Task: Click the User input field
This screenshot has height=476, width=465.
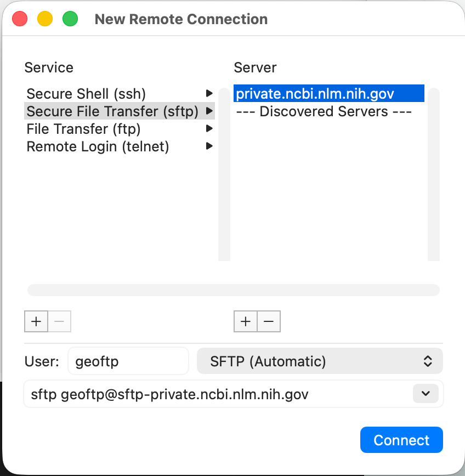Action: pos(128,361)
